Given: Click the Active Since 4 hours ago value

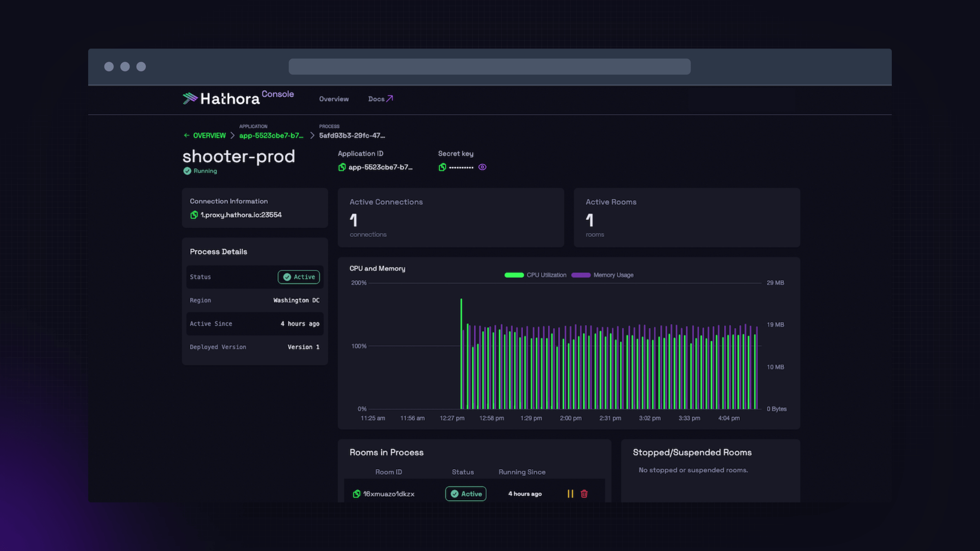Looking at the screenshot, I should (x=300, y=324).
